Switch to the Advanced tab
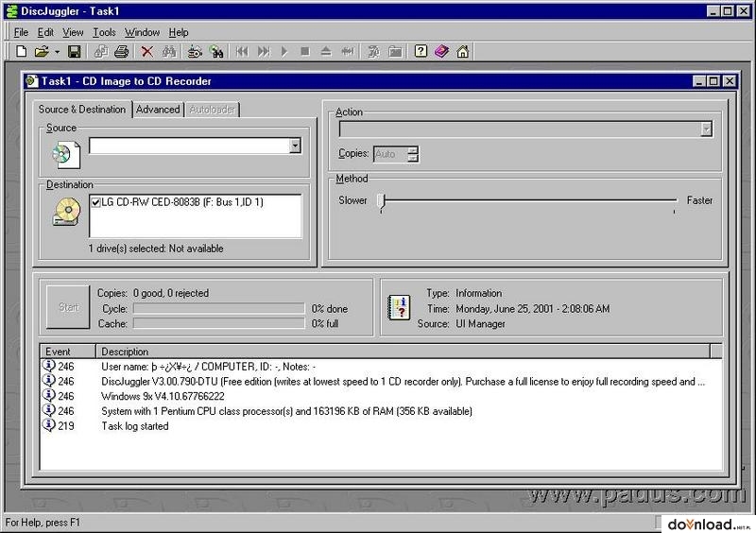 158,110
